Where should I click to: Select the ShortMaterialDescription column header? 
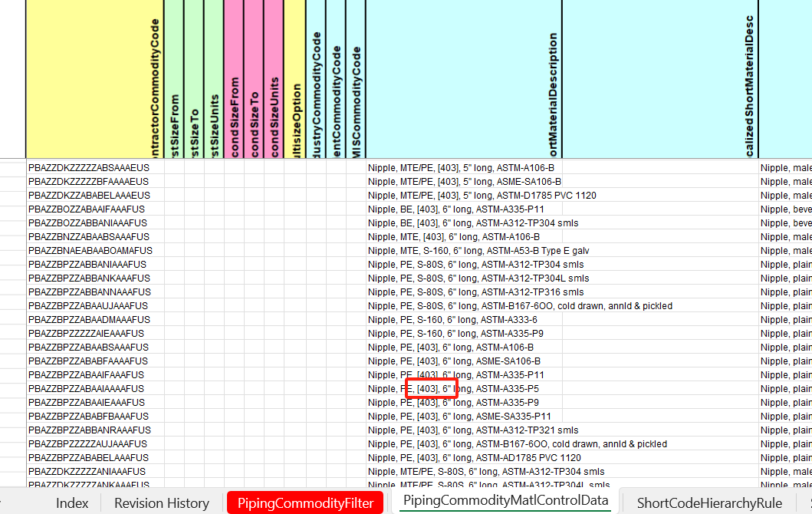click(x=463, y=79)
